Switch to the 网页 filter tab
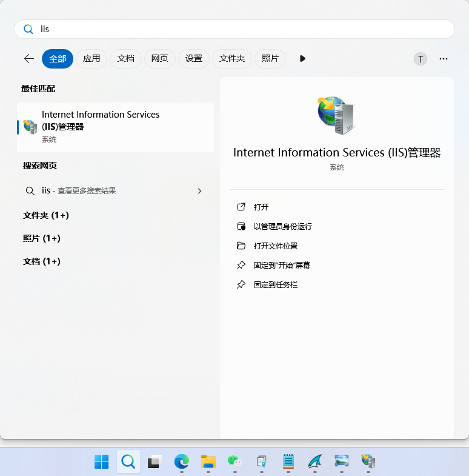 click(159, 59)
